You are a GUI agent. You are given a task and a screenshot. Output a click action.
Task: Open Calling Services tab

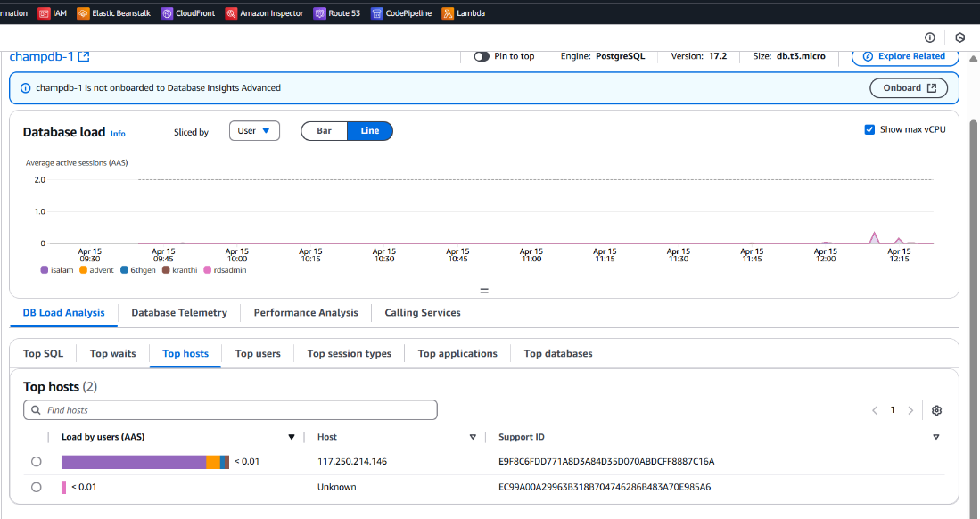tap(423, 313)
